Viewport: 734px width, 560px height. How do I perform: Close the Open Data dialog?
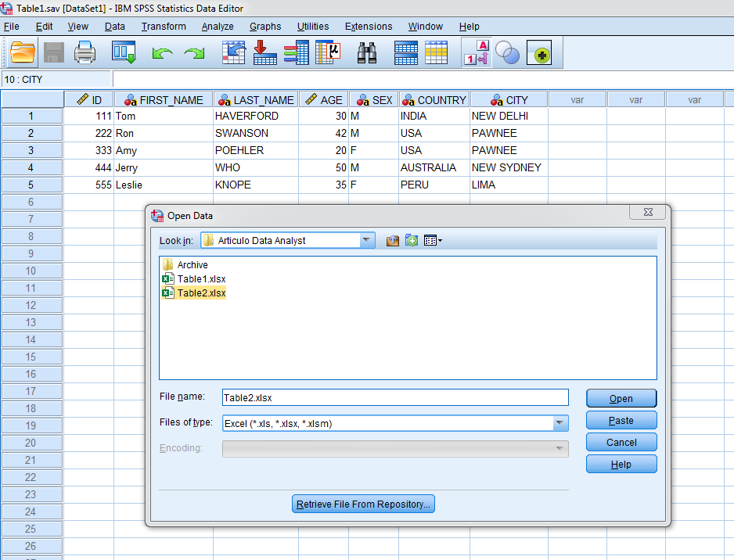pyautogui.click(x=648, y=213)
